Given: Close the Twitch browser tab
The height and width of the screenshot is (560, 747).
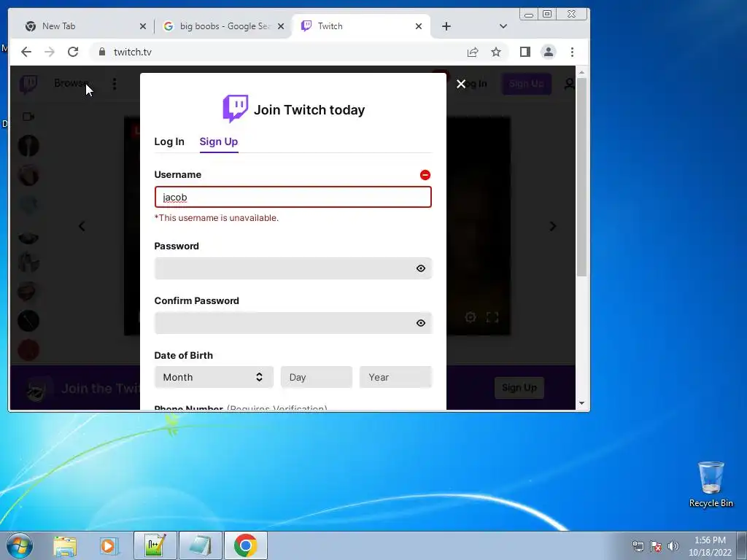Looking at the screenshot, I should [419, 27].
